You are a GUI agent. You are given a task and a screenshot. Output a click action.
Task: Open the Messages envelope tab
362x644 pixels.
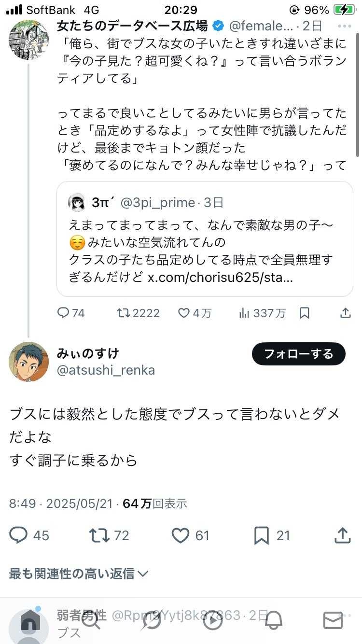point(333,620)
